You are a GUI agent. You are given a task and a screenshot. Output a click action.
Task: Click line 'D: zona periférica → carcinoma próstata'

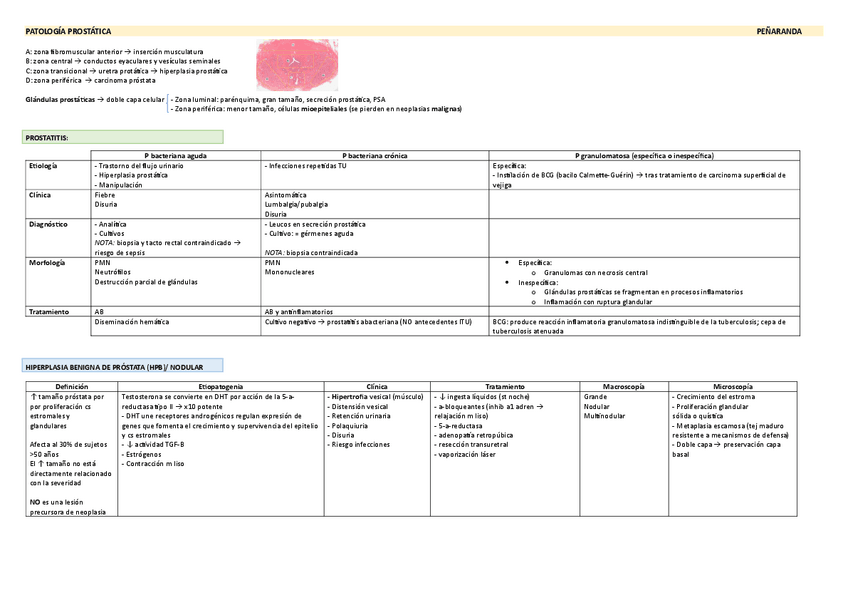90,80
